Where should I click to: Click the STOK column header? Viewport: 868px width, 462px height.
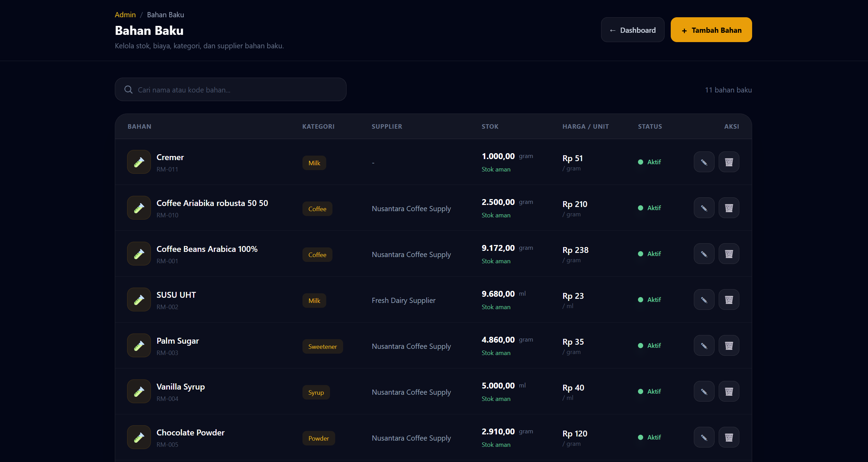pyautogui.click(x=490, y=126)
